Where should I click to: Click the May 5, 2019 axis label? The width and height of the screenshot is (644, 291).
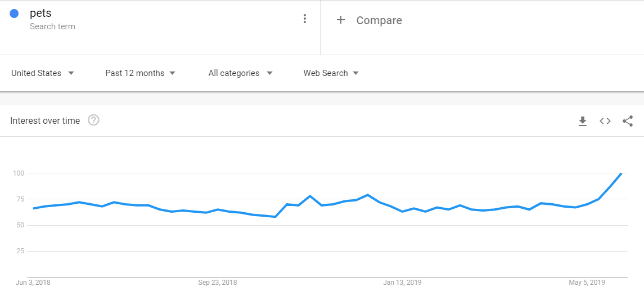click(587, 283)
